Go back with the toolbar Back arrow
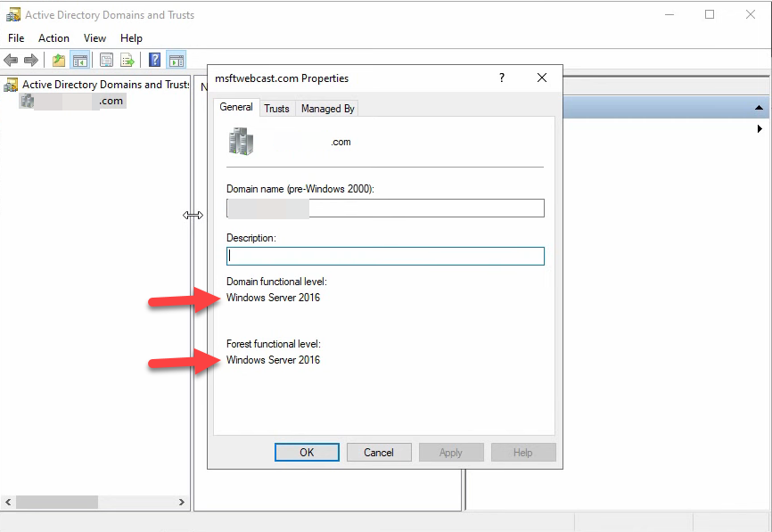This screenshot has width=772, height=532. click(11, 61)
